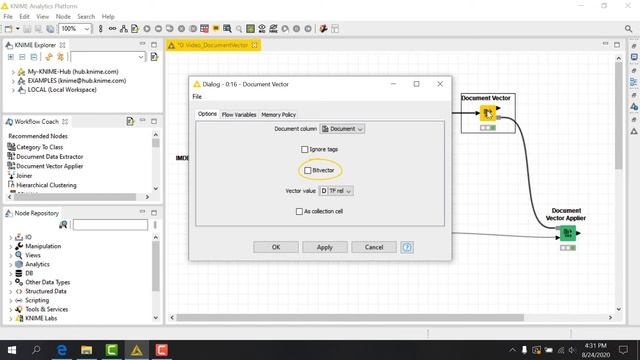Click the help question mark button in dialog
This screenshot has height=360, width=640.
click(407, 247)
